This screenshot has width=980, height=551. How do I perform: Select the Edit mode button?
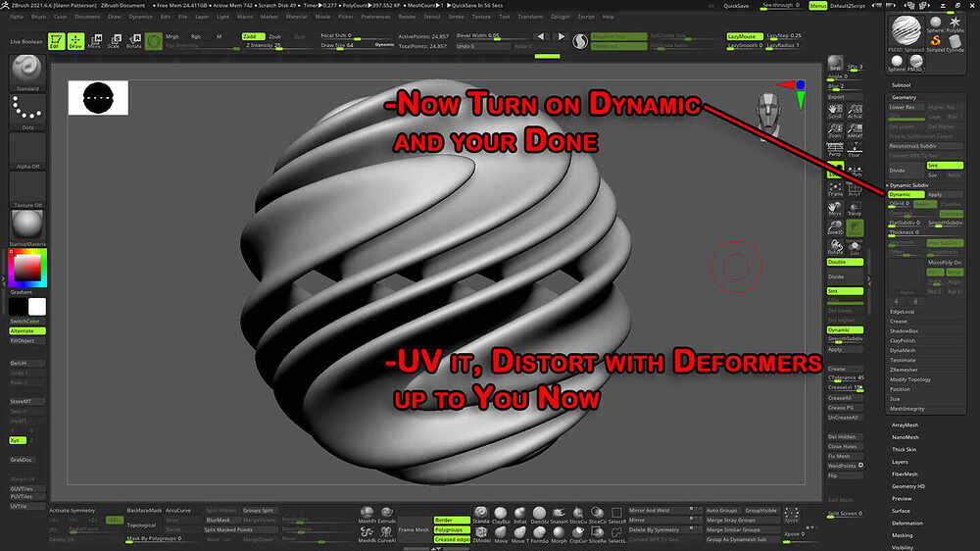pos(56,42)
